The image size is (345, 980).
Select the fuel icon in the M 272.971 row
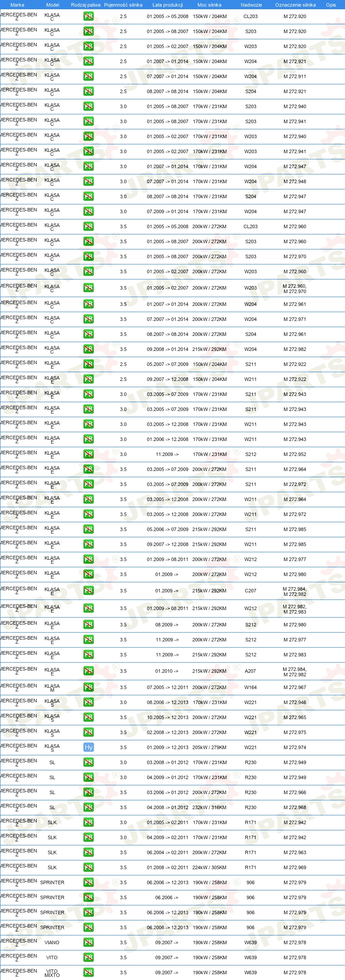click(88, 319)
